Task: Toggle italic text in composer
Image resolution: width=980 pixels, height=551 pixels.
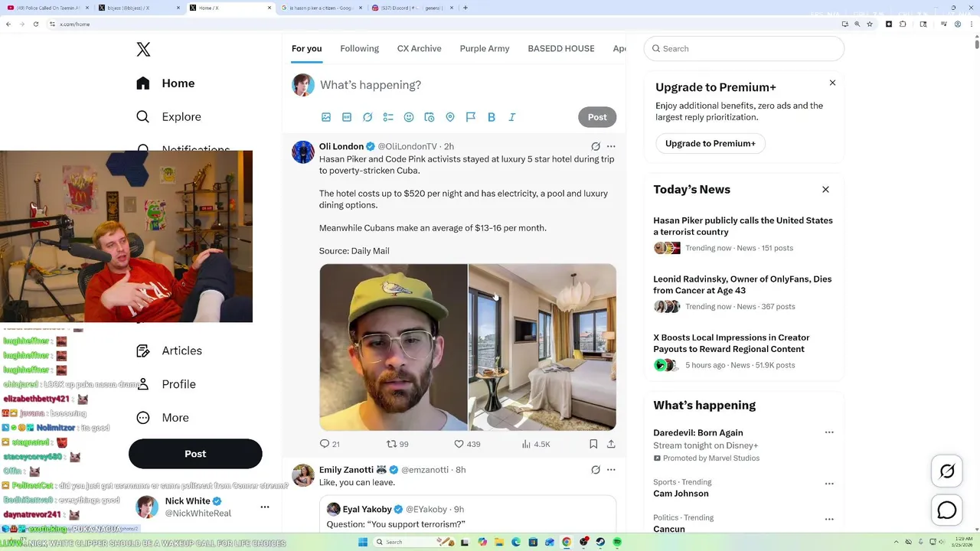Action: point(512,117)
